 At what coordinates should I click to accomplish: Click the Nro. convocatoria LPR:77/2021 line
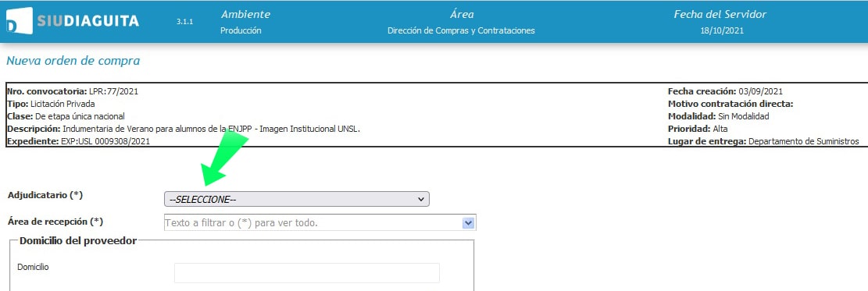(x=72, y=91)
